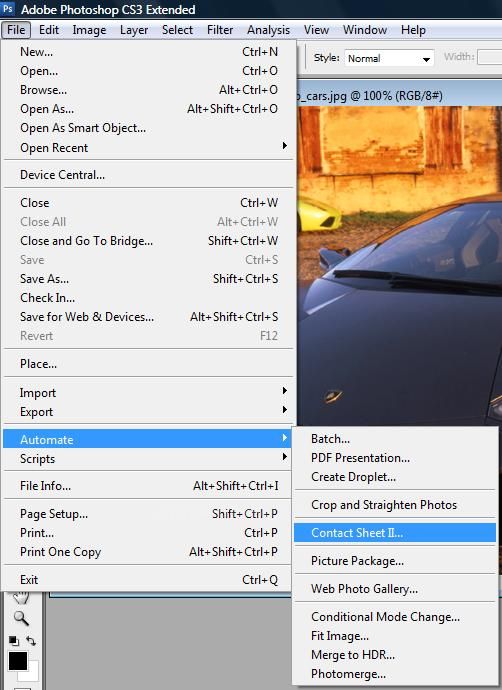502x690 pixels.
Task: Select the Zoom tool magnifier icon
Action: point(21,618)
